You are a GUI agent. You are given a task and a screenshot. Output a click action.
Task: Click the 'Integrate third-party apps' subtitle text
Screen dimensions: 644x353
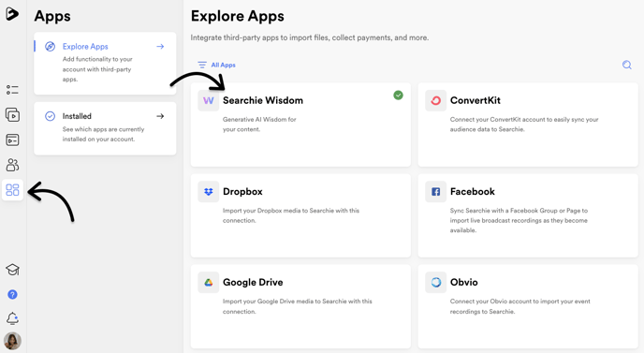[310, 37]
